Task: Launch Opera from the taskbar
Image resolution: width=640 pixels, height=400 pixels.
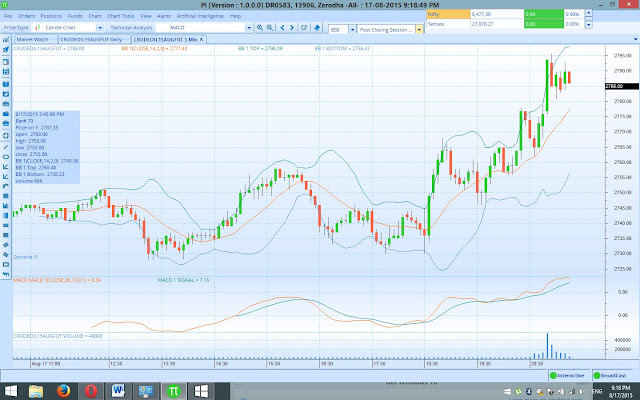Action: pos(91,391)
